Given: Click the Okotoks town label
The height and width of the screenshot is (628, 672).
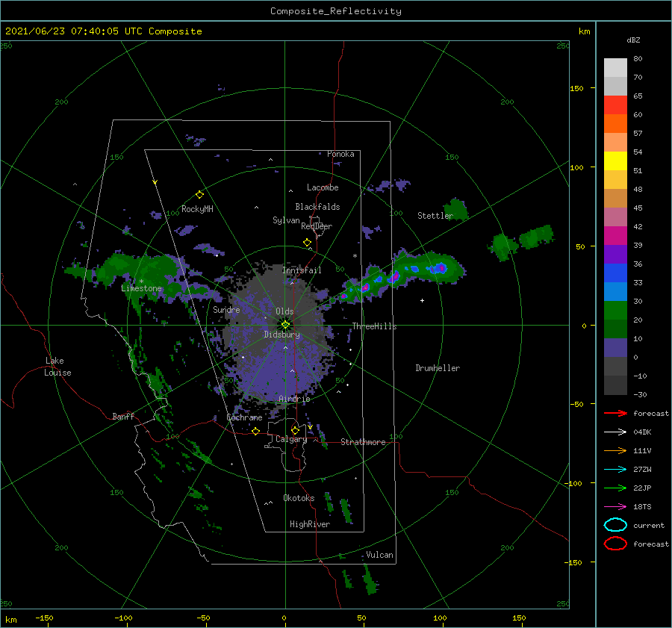Looking at the screenshot, I should (x=299, y=498).
